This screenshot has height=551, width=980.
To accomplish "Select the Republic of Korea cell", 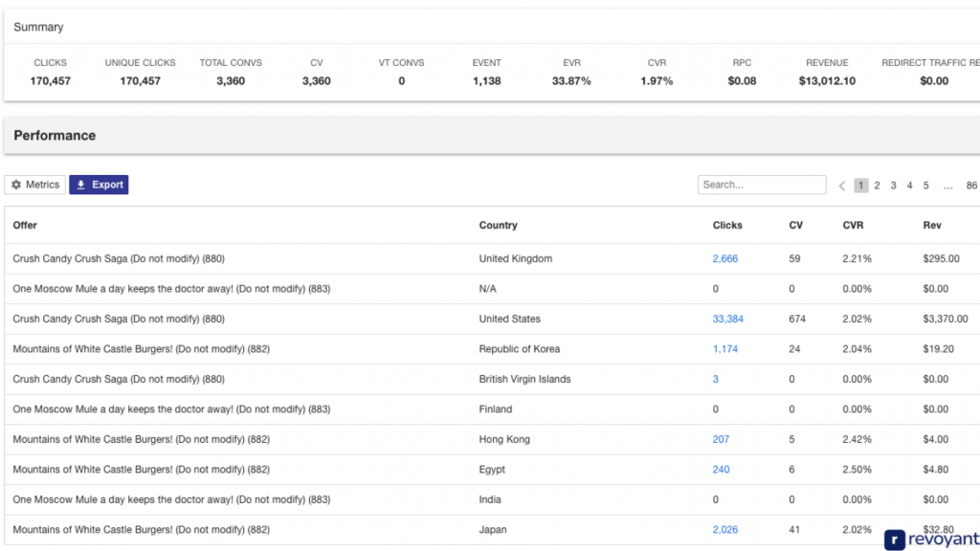I will (520, 348).
